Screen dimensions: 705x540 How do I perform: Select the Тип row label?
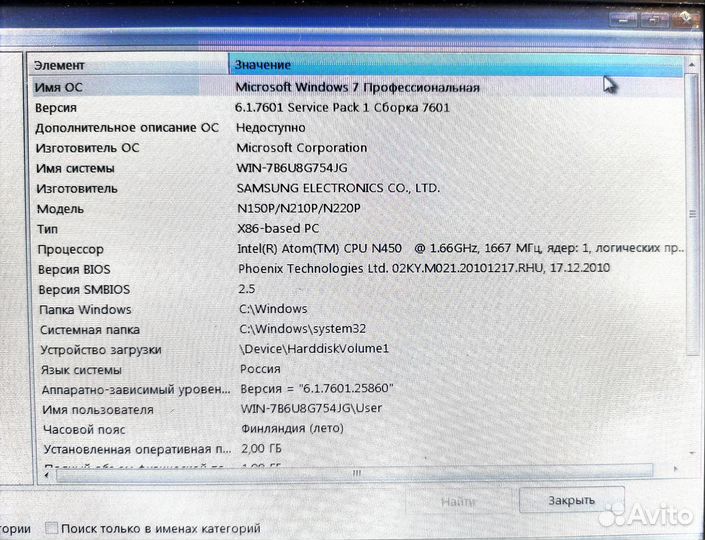[47, 229]
